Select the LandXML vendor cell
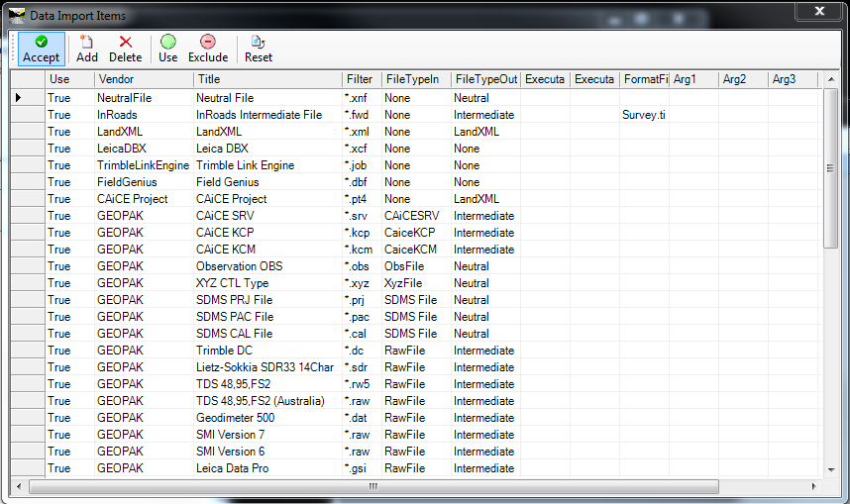The width and height of the screenshot is (850, 504). tap(144, 131)
